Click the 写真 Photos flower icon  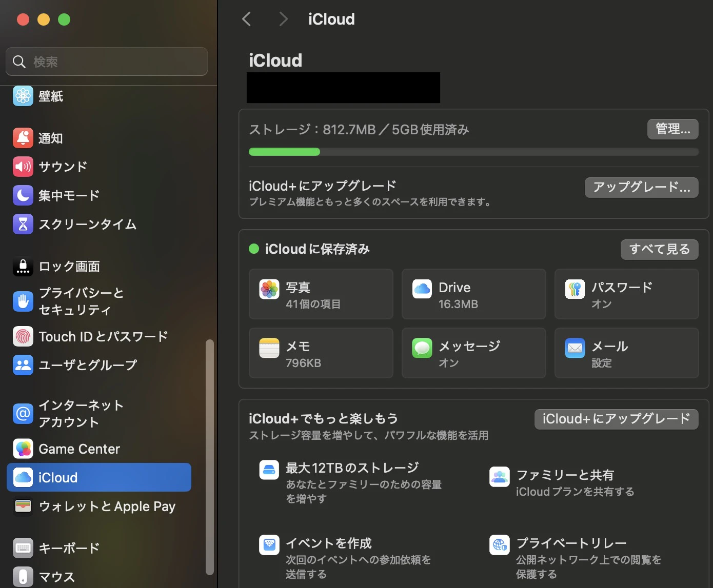pos(269,289)
